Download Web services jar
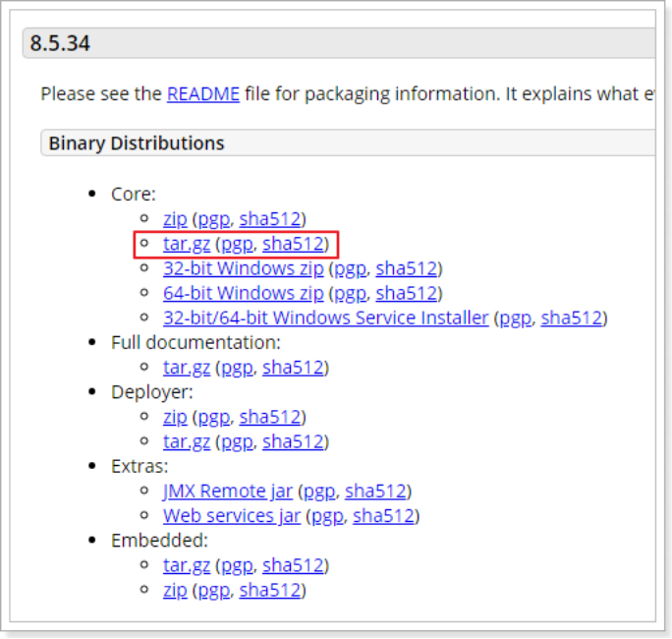Viewport: 672px width, 639px height. (x=232, y=516)
